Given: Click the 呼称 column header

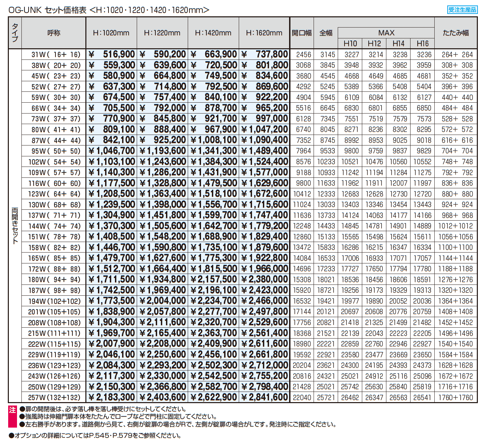Looking at the screenshot, I should tap(54, 33).
